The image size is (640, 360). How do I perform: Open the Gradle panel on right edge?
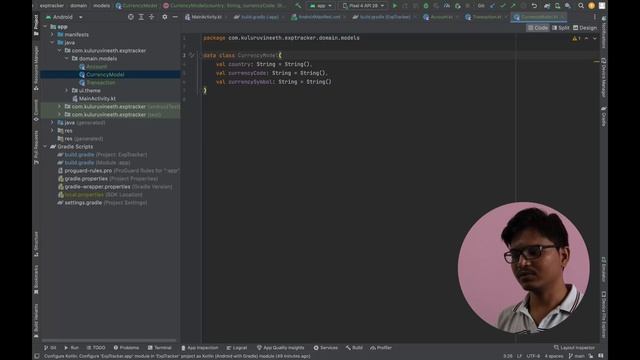click(x=604, y=117)
